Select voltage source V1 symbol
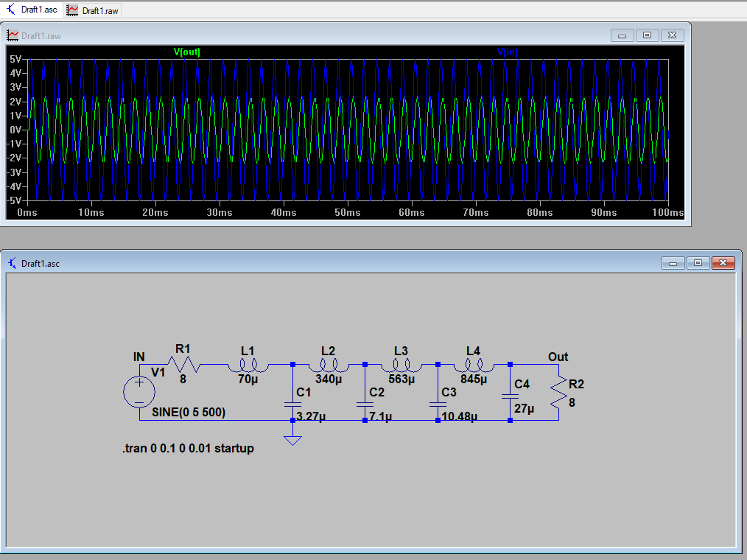This screenshot has height=560, width=747. 139,392
